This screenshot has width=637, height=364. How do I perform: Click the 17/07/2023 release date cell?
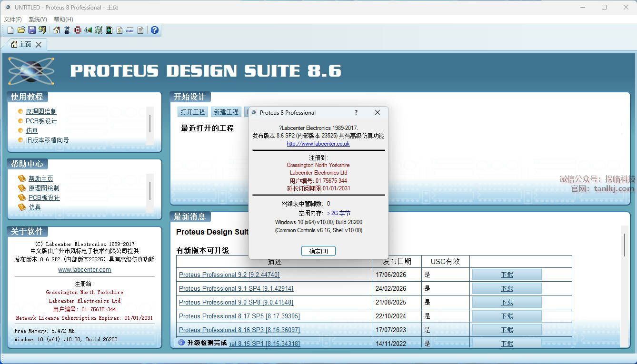[397, 330]
